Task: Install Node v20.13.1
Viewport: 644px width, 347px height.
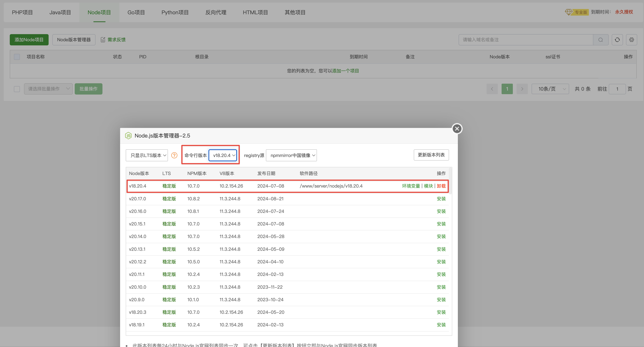Action: [x=441, y=249]
